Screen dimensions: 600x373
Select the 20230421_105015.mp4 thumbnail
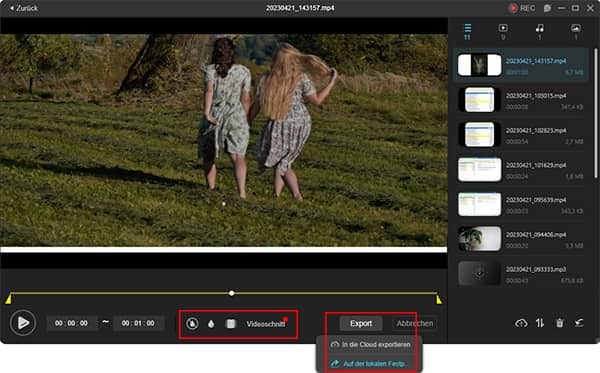pyautogui.click(x=479, y=99)
